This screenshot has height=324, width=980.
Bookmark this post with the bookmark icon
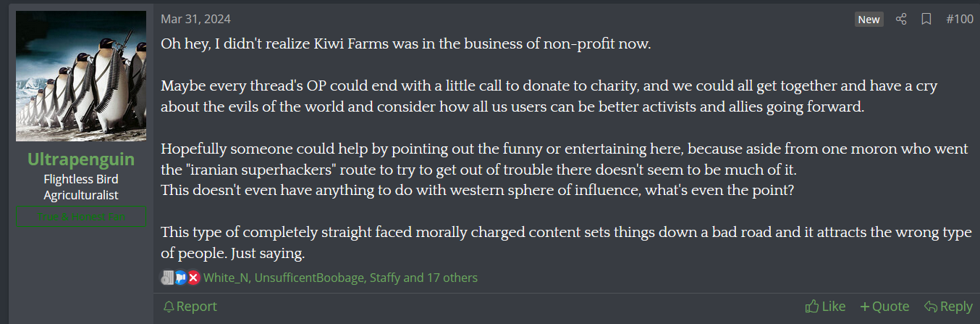coord(926,20)
